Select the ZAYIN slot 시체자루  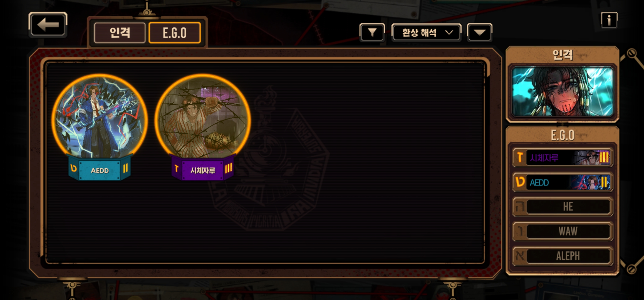[563, 158]
